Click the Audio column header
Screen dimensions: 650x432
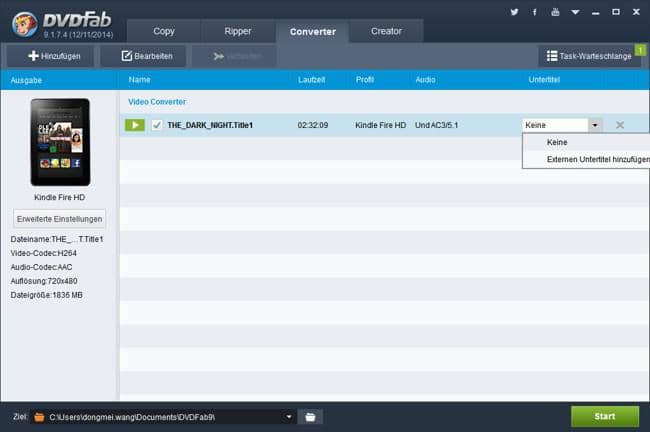click(425, 80)
